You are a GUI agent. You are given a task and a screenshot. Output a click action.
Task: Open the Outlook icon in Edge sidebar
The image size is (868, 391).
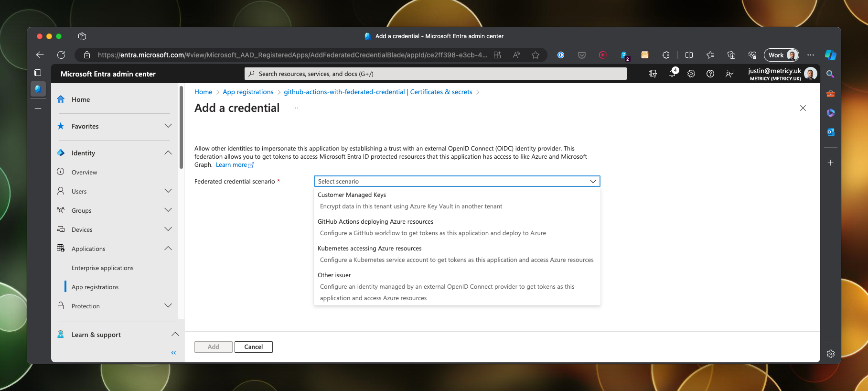(x=831, y=132)
